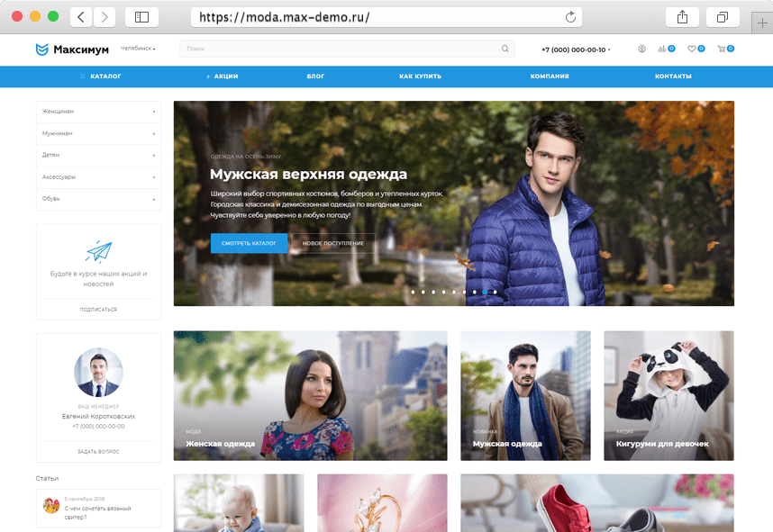
Task: Expand the Женщинам category
Action: point(98,112)
